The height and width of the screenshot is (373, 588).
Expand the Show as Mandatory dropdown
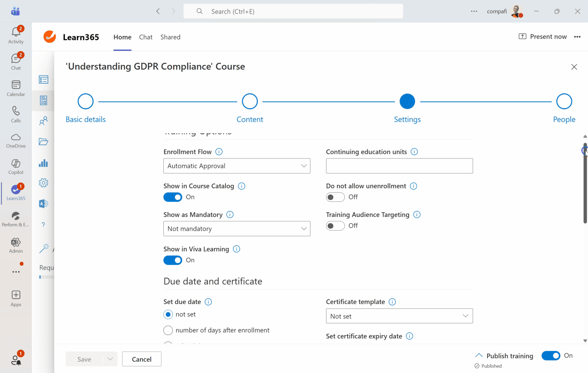tap(237, 229)
